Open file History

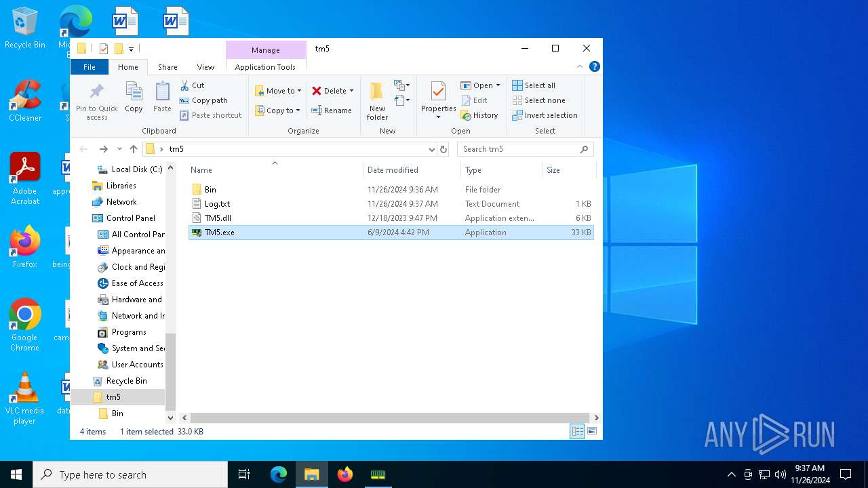[479, 115]
